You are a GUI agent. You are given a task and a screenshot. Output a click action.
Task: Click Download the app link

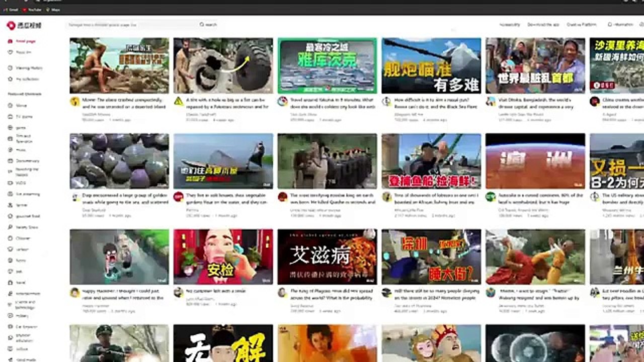(x=543, y=25)
